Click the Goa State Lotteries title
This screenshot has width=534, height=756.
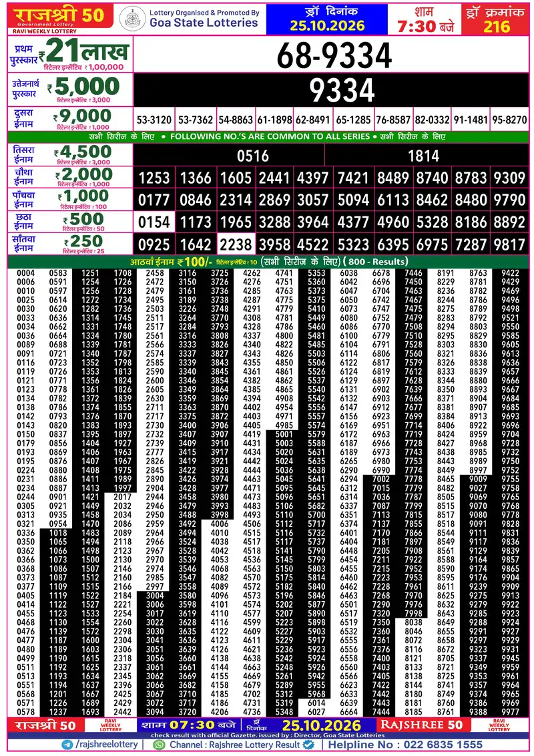pyautogui.click(x=204, y=23)
